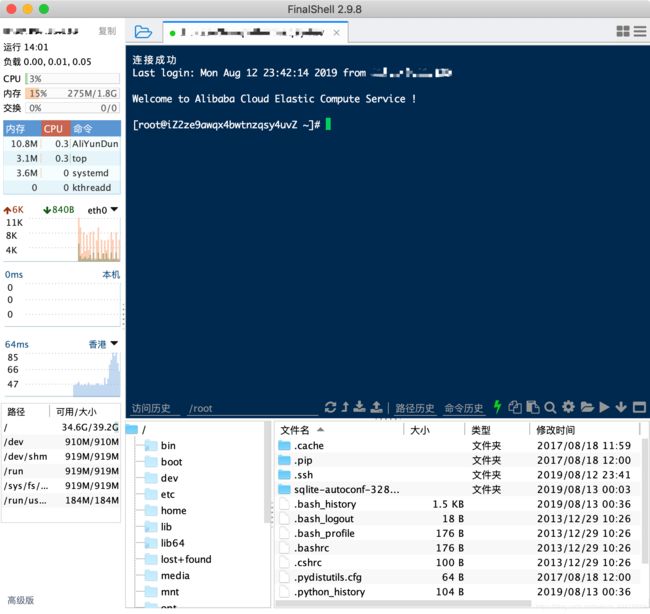Open terminal search with the magnifier icon
Image resolution: width=650 pixels, height=614 pixels.
[x=550, y=408]
